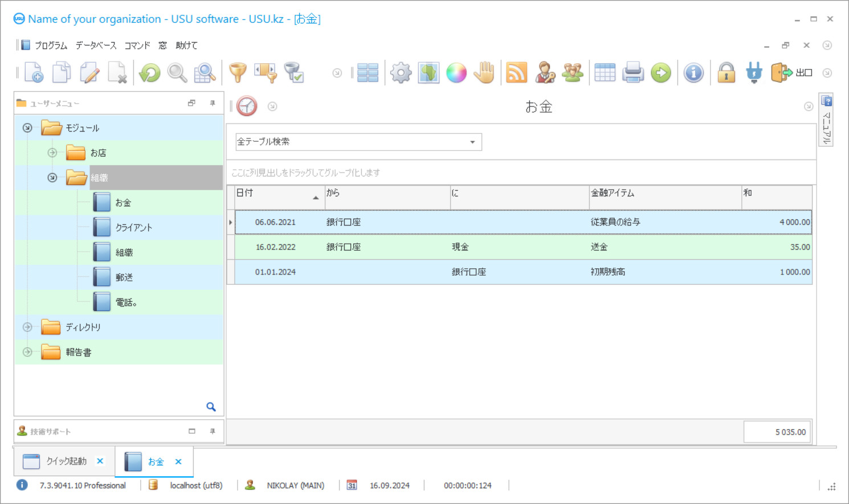Screen dimensions: 849x504
Task: Expand the ディレクトリ folder
Action: [27, 327]
